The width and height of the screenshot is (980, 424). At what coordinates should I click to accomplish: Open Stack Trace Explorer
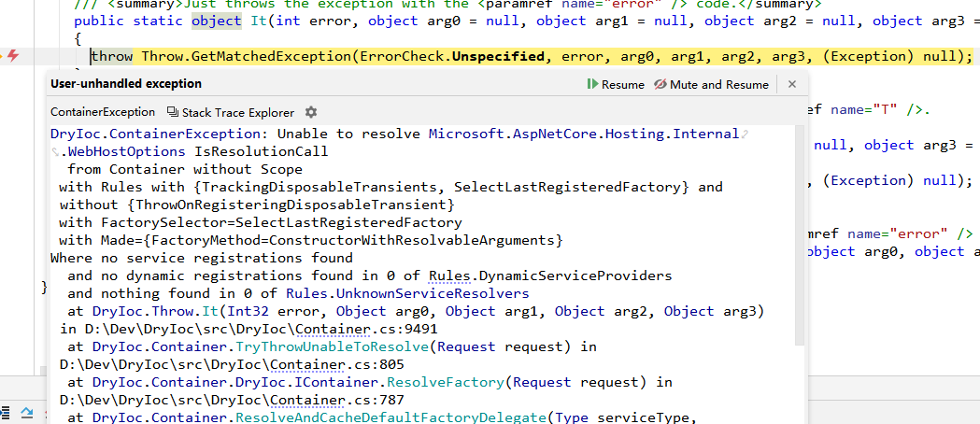(231, 112)
